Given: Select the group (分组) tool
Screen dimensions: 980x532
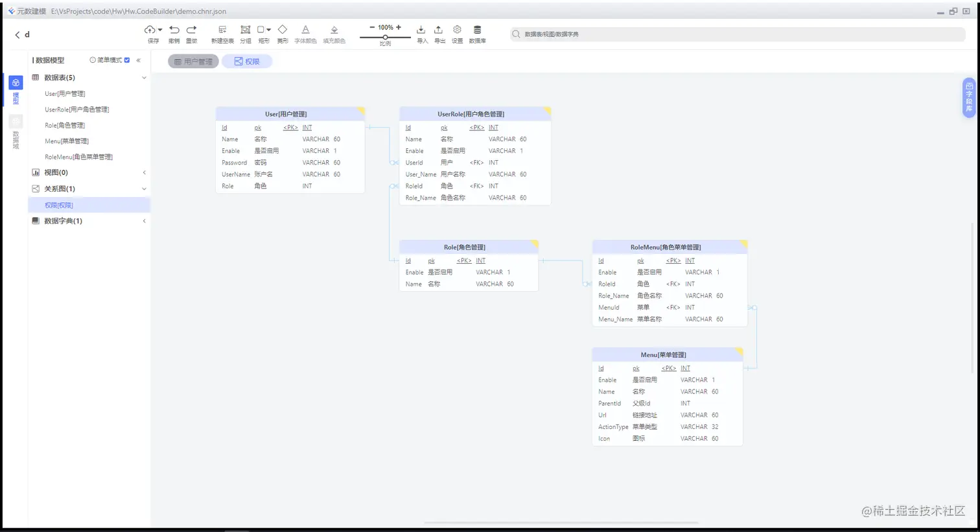Looking at the screenshot, I should click(x=246, y=30).
